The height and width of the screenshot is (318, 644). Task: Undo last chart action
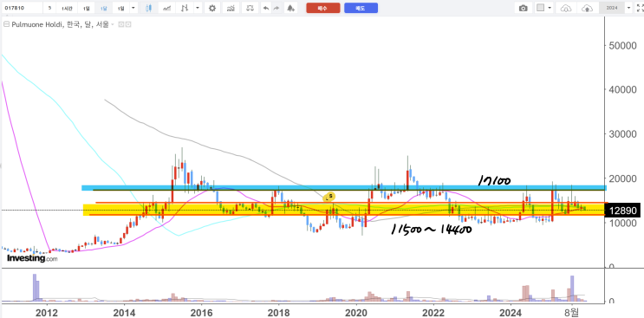point(266,8)
